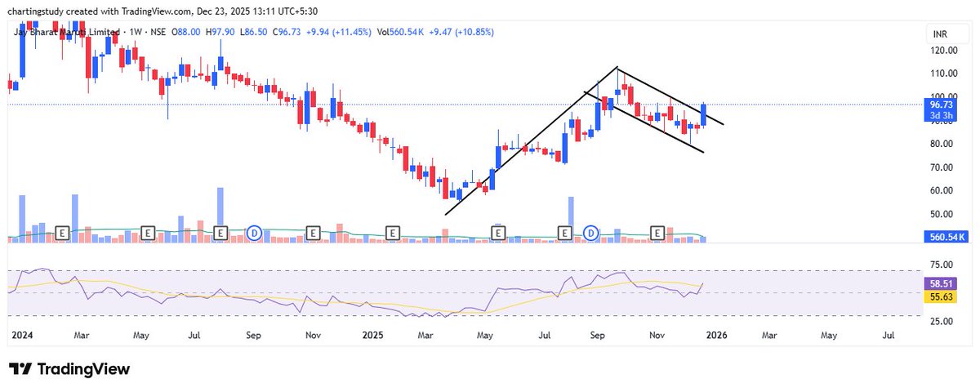980x392 pixels.
Task: Click the Jay Bharat Maruti Limited symbol title
Action: 66,32
